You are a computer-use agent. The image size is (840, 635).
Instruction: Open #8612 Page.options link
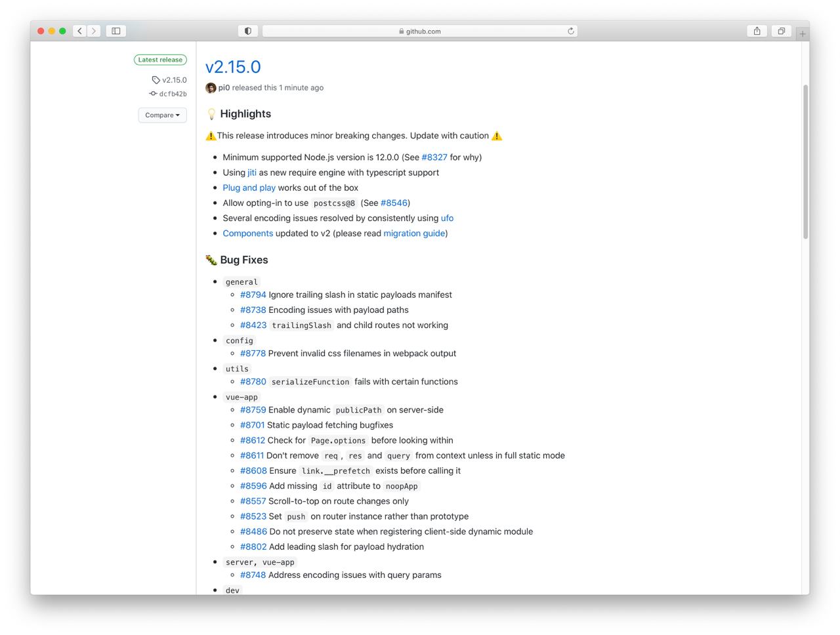253,440
